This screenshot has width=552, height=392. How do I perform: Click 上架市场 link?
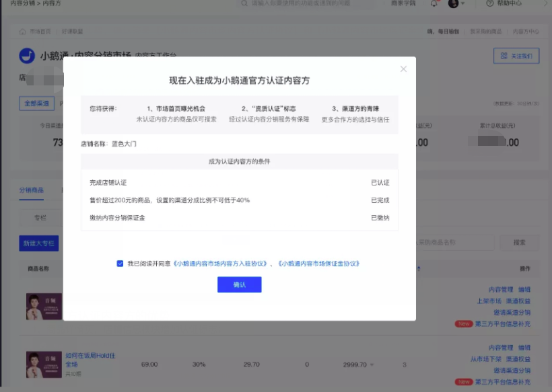click(x=489, y=301)
